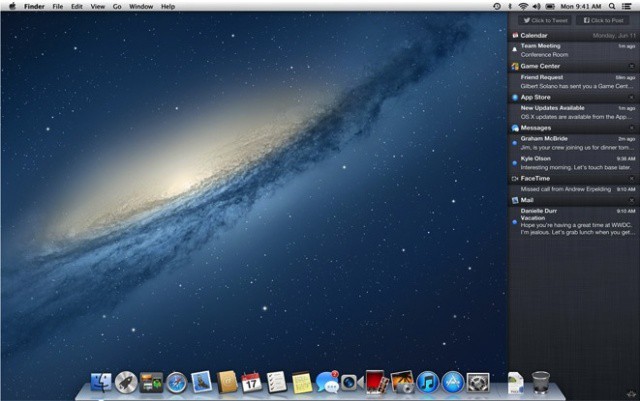Open the Apple menu
640x401 pixels.
12,6
